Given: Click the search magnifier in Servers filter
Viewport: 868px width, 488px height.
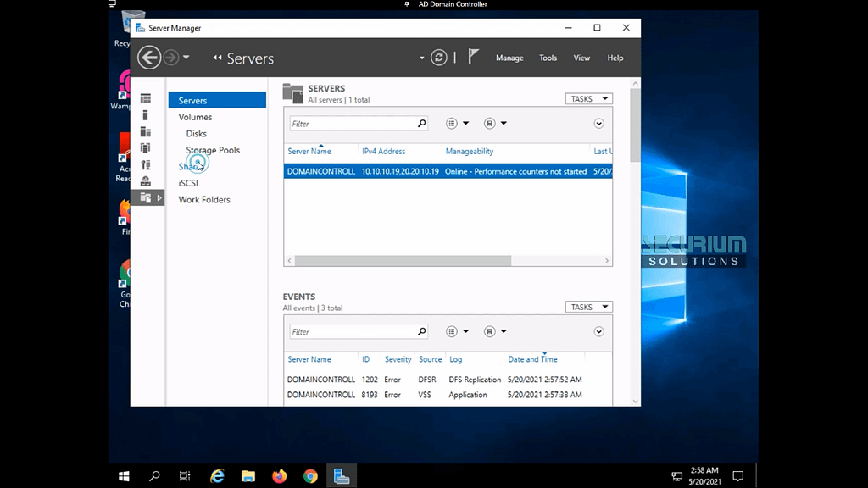Looking at the screenshot, I should point(422,124).
